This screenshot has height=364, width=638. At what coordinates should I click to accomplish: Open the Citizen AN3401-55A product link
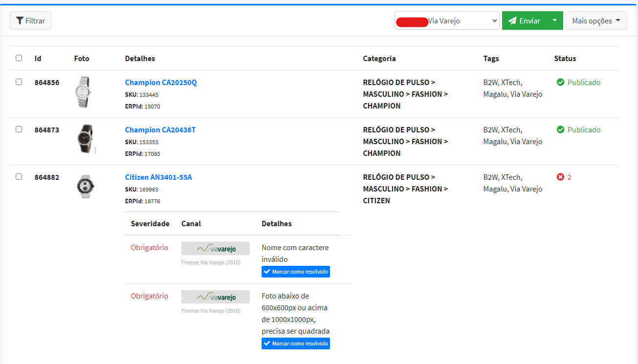[158, 177]
